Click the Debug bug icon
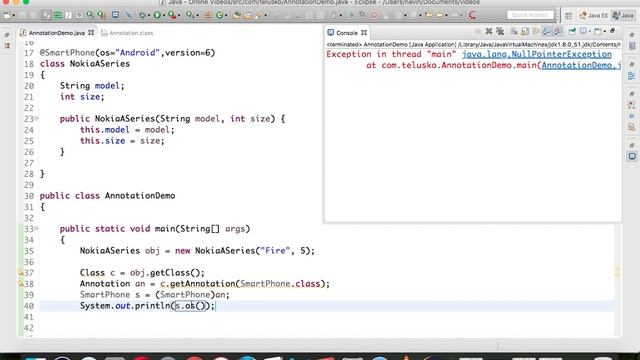 (x=142, y=15)
